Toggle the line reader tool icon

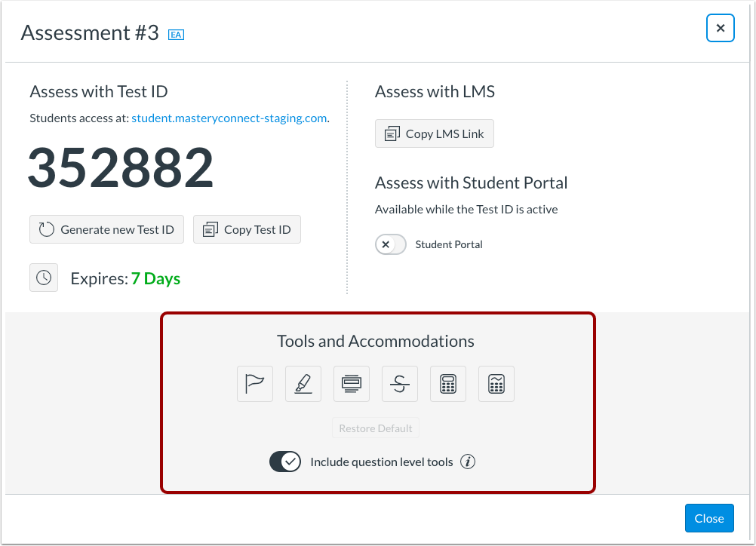pos(352,384)
